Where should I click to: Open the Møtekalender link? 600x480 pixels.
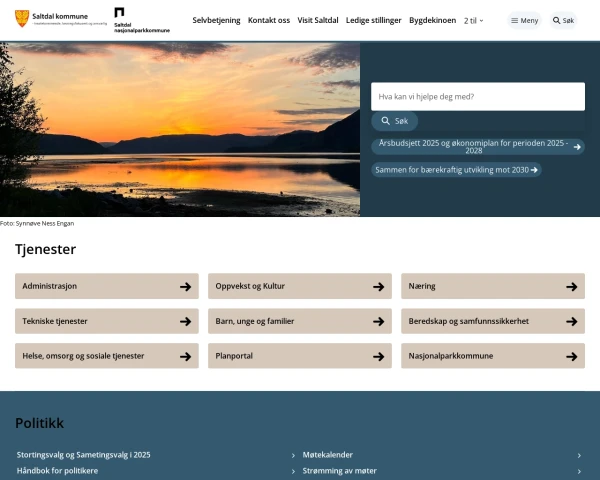328,455
